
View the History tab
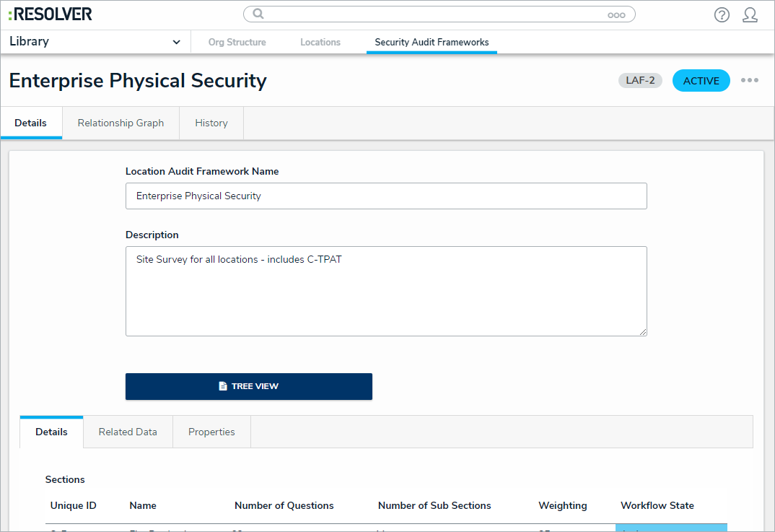tap(211, 123)
